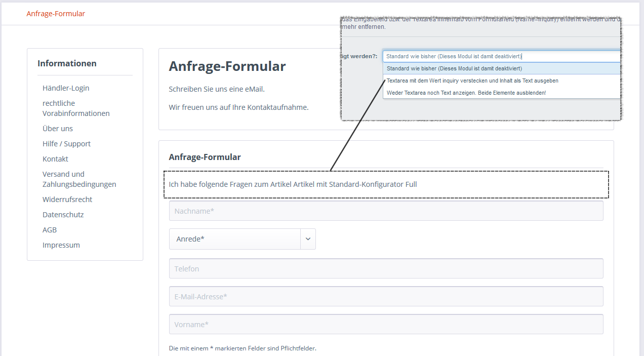Click the Anfrage-Formular breadcrumb link

pyautogui.click(x=56, y=14)
